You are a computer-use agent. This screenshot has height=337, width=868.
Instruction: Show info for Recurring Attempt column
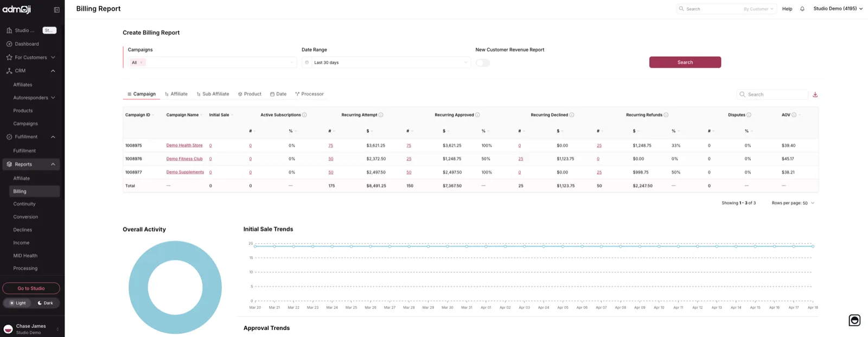tap(381, 115)
